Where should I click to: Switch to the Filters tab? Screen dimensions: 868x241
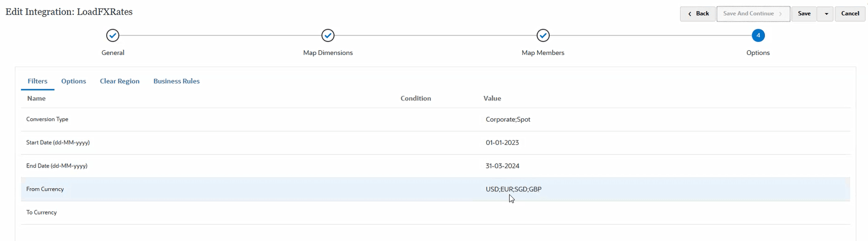38,81
